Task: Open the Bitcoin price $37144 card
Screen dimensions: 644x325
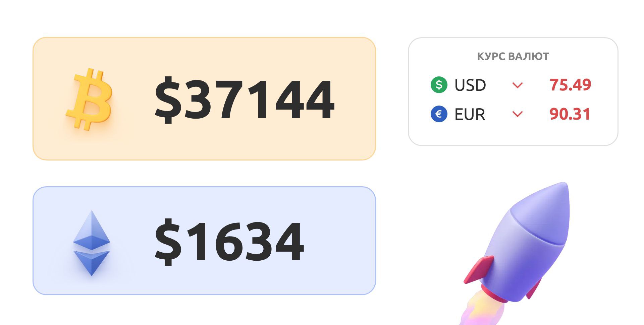Action: pyautogui.click(x=204, y=99)
